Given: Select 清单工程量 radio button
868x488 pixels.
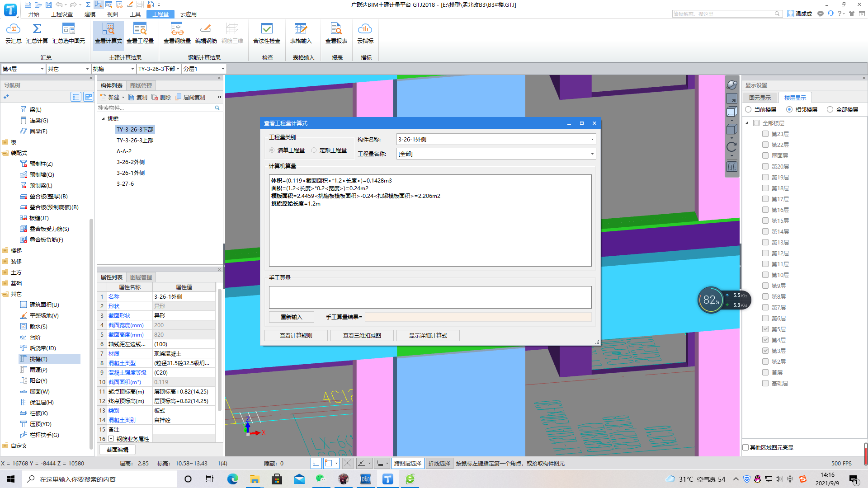Looking at the screenshot, I should click(x=272, y=150).
